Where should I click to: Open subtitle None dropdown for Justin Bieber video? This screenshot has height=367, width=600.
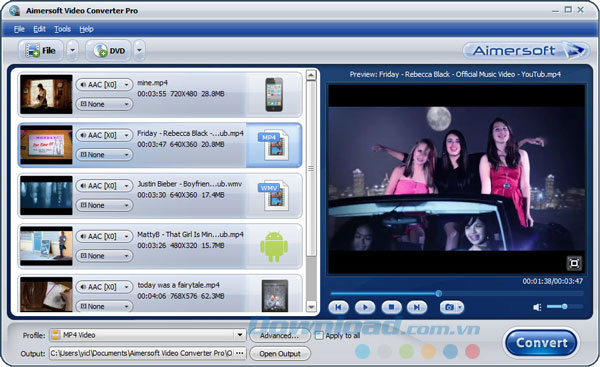point(104,205)
